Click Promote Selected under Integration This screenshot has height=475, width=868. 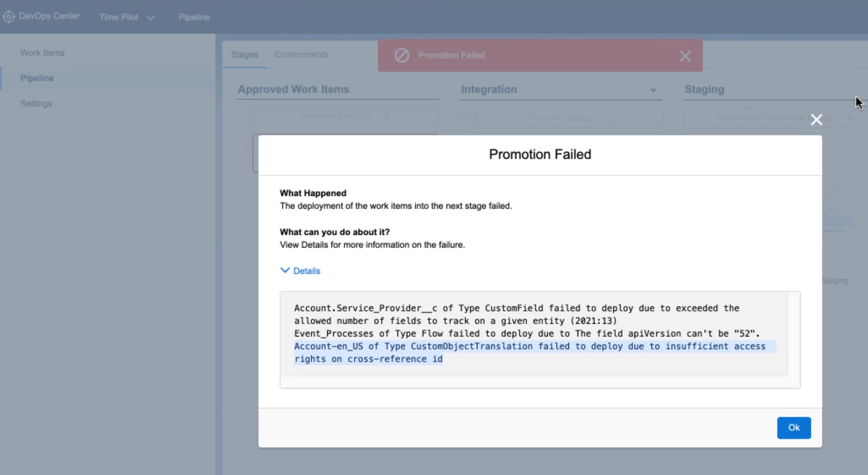[x=569, y=118]
